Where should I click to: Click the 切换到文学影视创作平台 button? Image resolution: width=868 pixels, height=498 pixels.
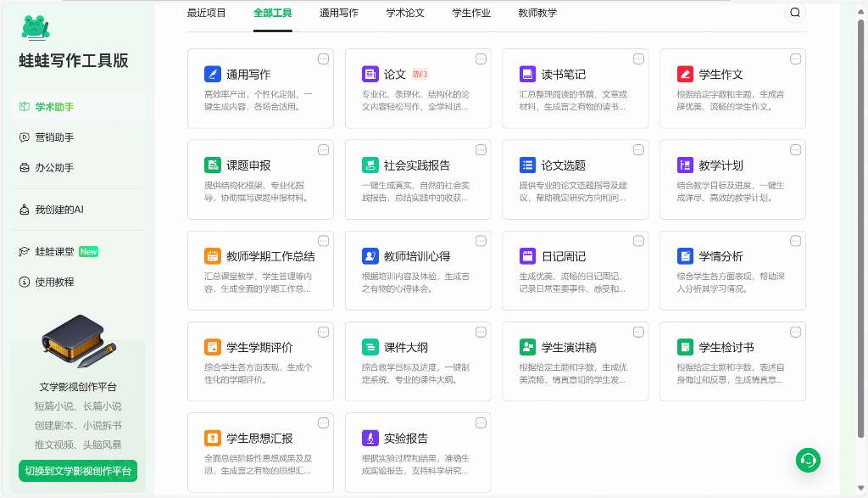tap(77, 470)
